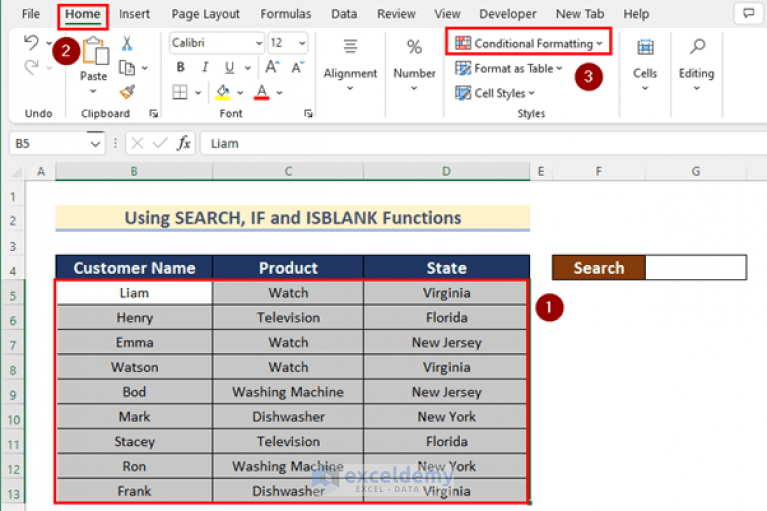Expand the Borders options arrow

198,92
